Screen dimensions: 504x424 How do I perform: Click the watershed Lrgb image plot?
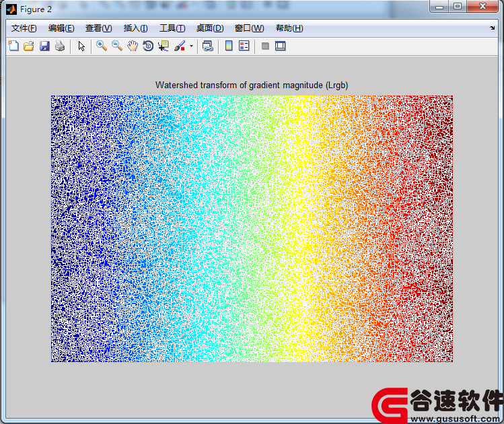click(252, 229)
